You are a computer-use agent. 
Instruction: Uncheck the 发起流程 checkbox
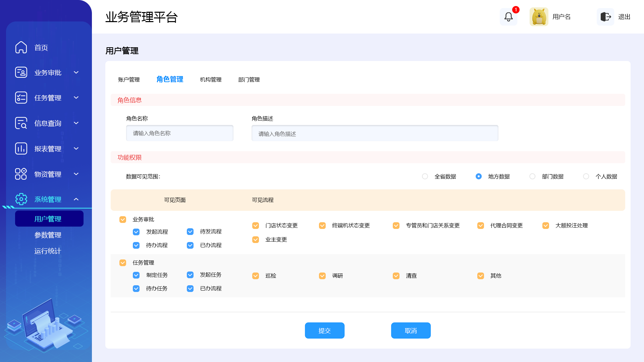coord(136,232)
